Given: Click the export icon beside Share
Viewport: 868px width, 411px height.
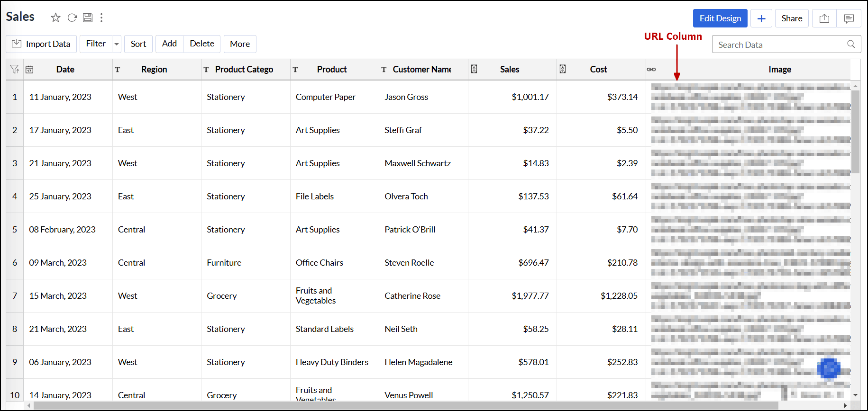Looking at the screenshot, I should click(824, 18).
